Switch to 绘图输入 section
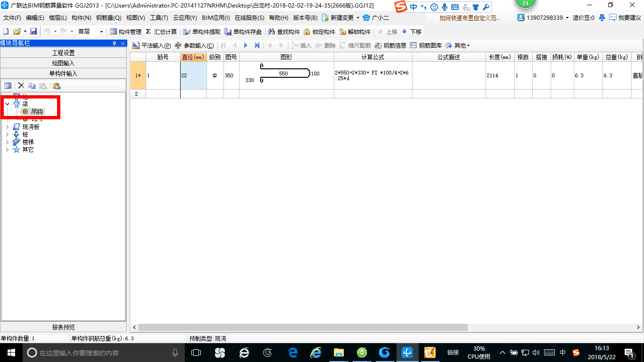Image resolution: width=644 pixels, height=362 pixels. click(x=64, y=63)
